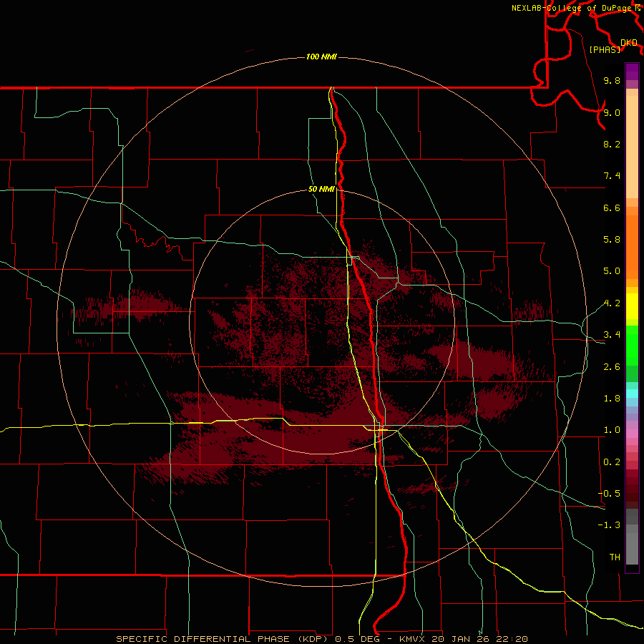Viewport: 644px width, 644px height.
Task: Click the 4.2 value on the color scale
Action: (x=612, y=303)
